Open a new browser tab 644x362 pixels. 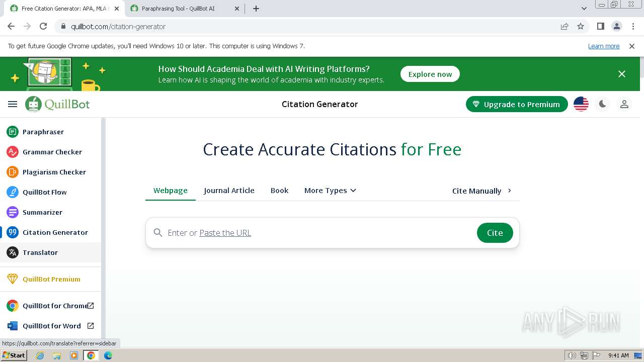point(256,9)
